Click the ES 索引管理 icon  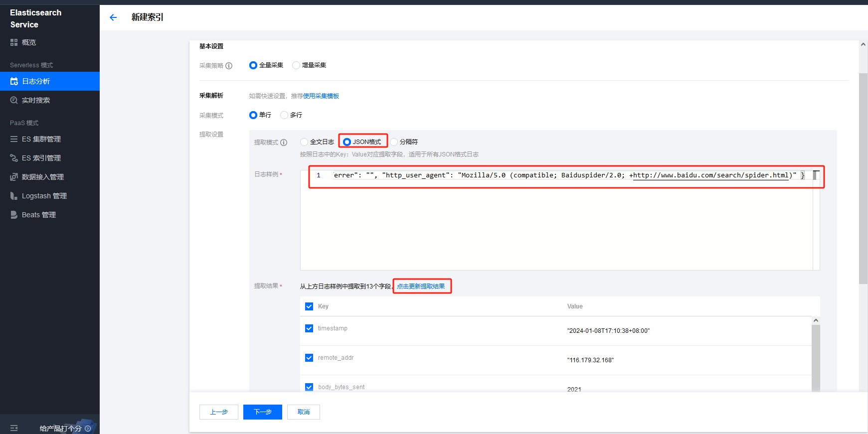[14, 158]
